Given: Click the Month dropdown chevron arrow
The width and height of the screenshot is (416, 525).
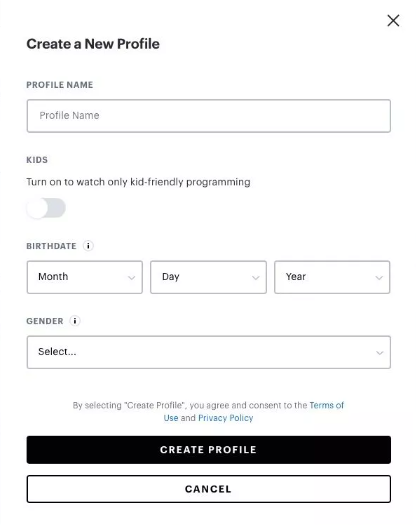Looking at the screenshot, I should (132, 278).
